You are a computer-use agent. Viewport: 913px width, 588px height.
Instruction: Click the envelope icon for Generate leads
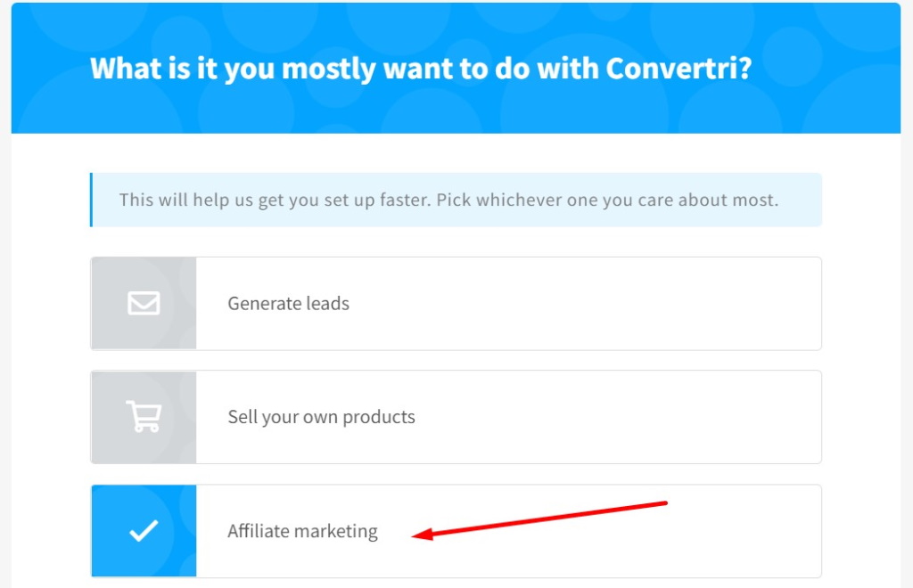[x=144, y=304]
